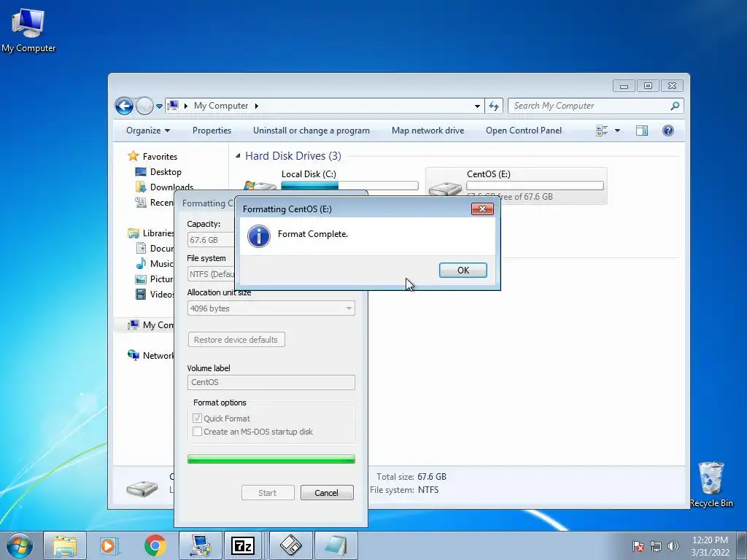
Task: Expand the arrow after My Computer breadcrumb
Action: [x=256, y=106]
